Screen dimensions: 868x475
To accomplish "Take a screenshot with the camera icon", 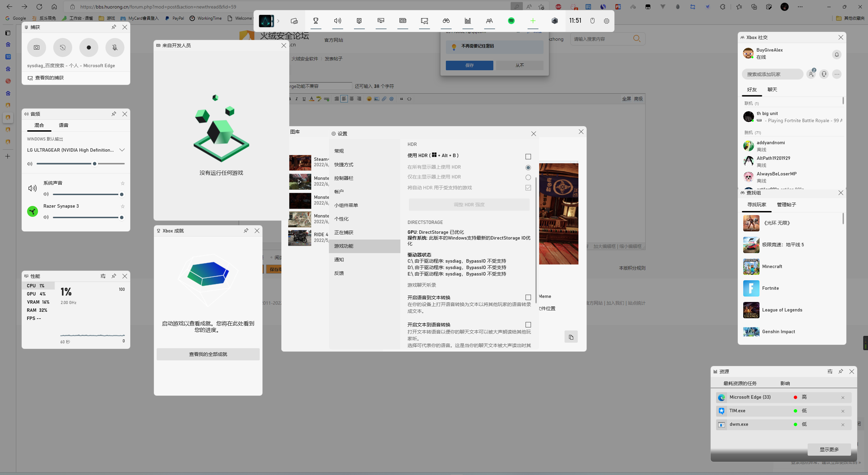I will [x=36, y=47].
